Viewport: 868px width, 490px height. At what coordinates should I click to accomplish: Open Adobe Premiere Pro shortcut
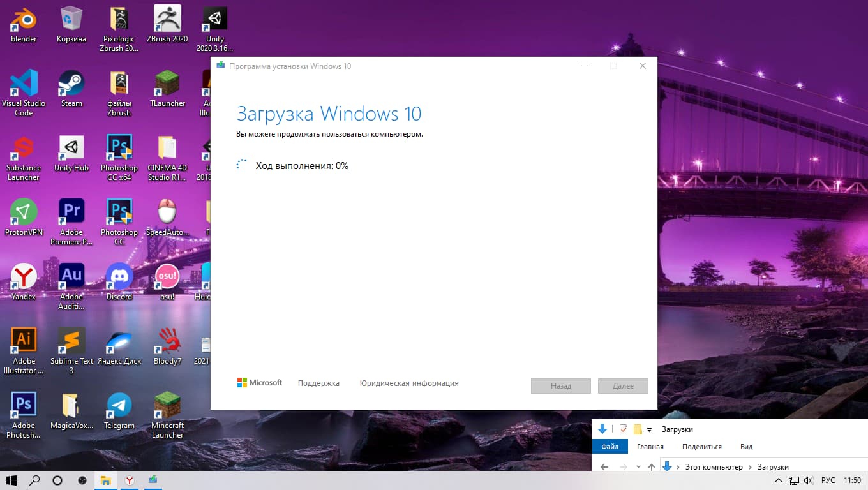71,222
